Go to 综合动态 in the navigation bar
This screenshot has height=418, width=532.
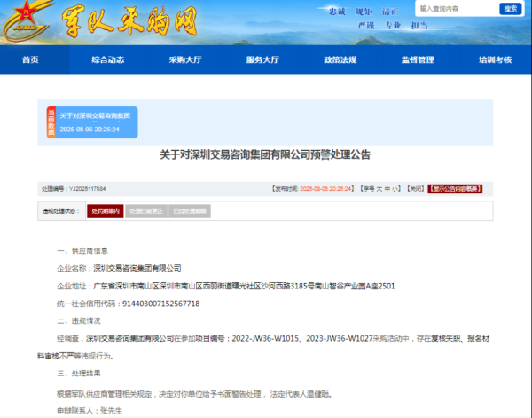(x=107, y=59)
